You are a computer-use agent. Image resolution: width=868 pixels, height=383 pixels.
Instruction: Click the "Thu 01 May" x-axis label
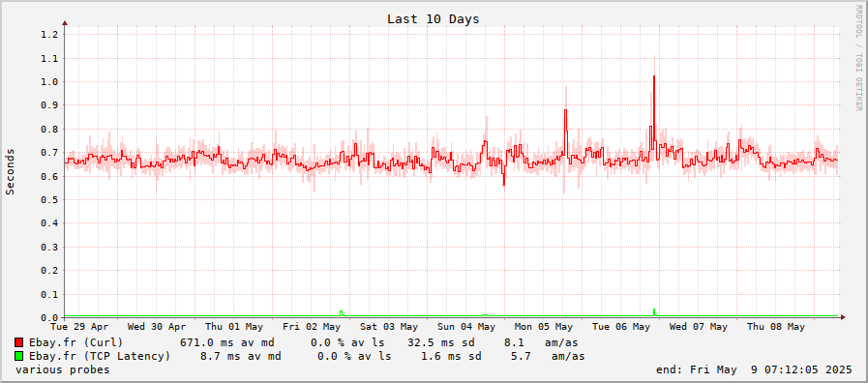234,327
